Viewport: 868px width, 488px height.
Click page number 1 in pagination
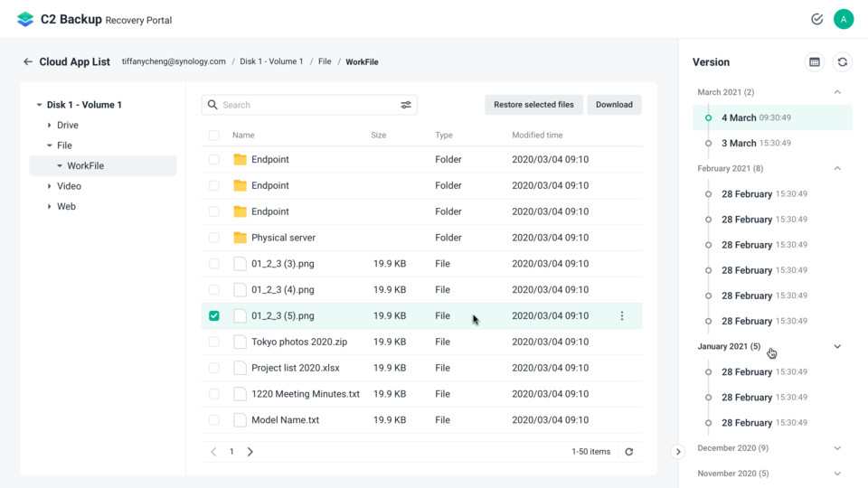(232, 452)
